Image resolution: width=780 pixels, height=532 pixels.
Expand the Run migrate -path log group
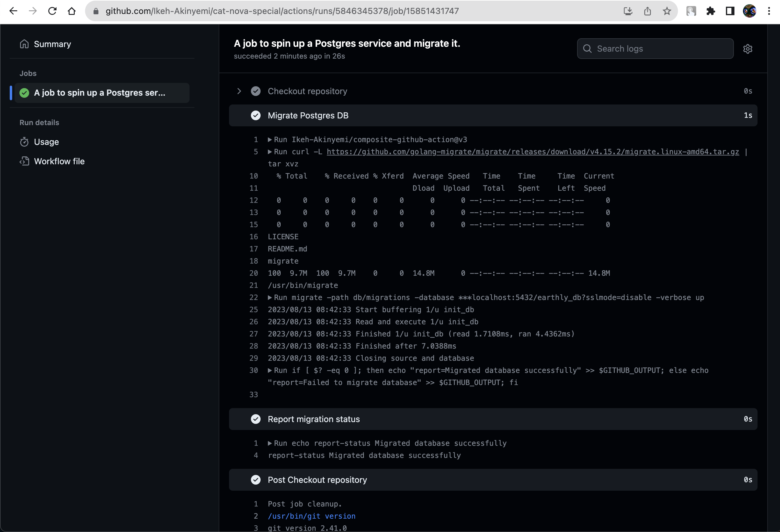click(270, 298)
